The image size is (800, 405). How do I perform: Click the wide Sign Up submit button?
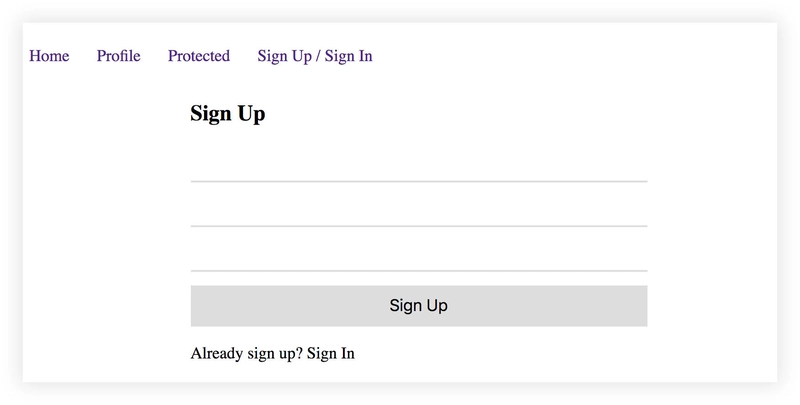click(419, 306)
